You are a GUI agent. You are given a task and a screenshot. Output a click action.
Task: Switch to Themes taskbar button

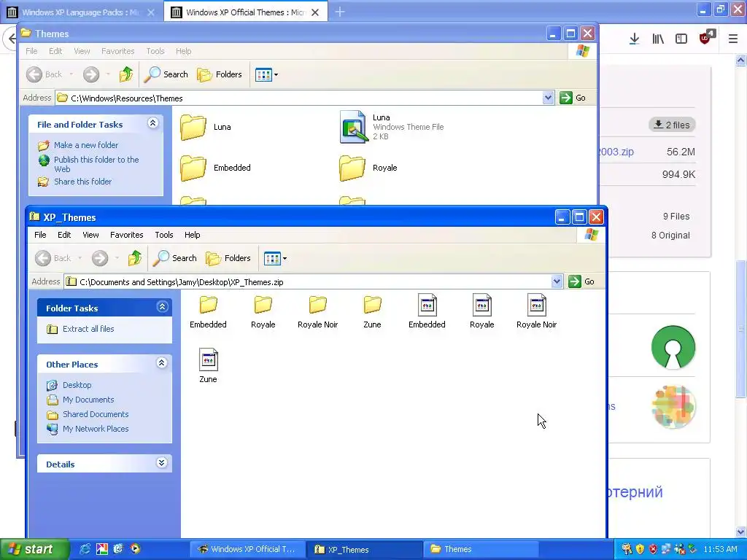(x=480, y=549)
